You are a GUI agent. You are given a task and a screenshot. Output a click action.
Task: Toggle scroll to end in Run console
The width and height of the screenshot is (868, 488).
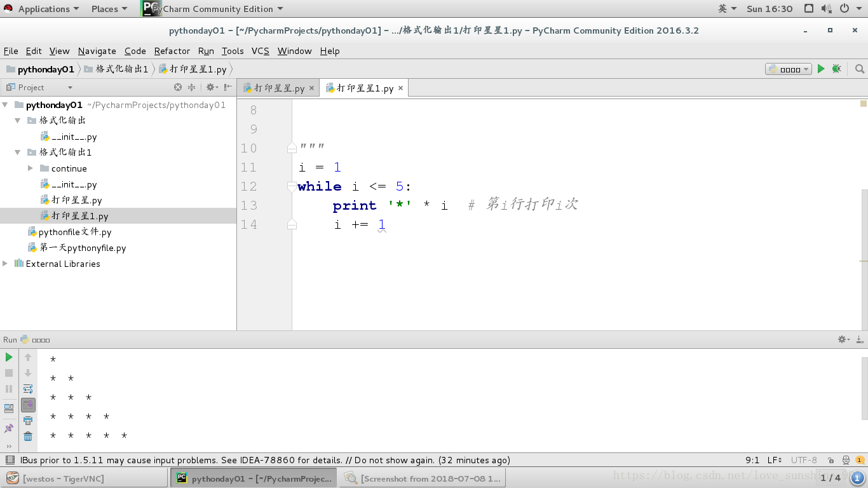[x=28, y=405]
